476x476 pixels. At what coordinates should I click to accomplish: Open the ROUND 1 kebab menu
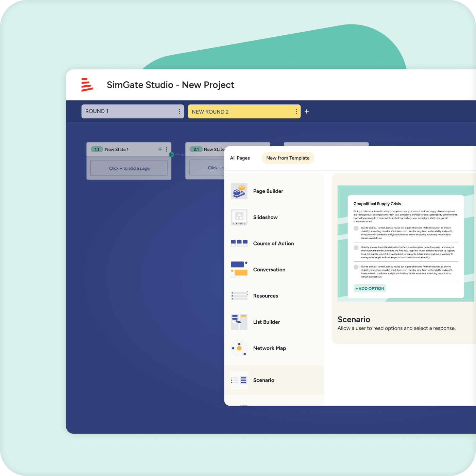pos(180,112)
